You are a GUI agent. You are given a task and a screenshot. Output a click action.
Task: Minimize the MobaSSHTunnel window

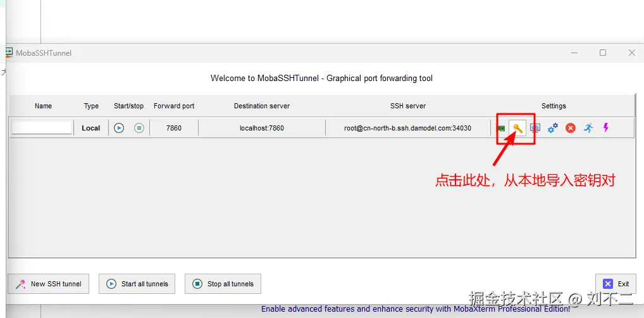[x=574, y=53]
